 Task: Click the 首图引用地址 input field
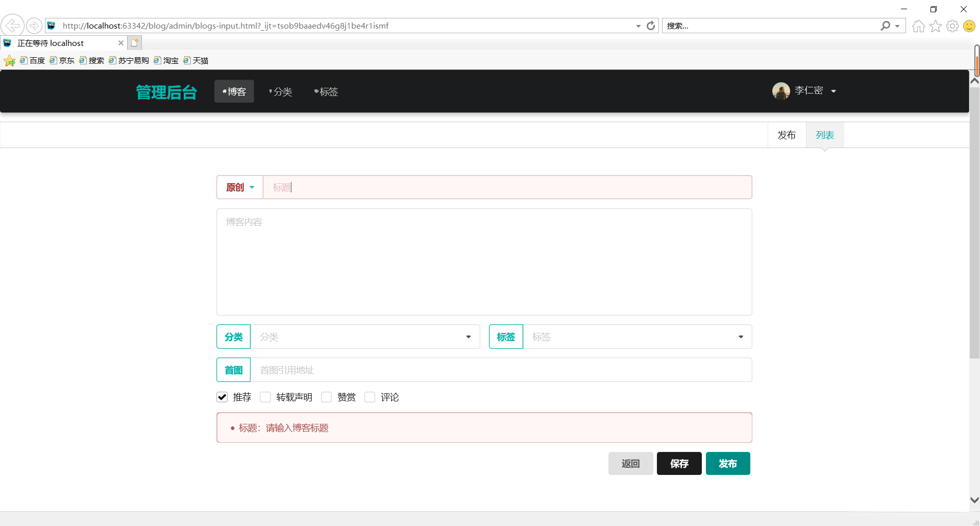click(x=501, y=370)
